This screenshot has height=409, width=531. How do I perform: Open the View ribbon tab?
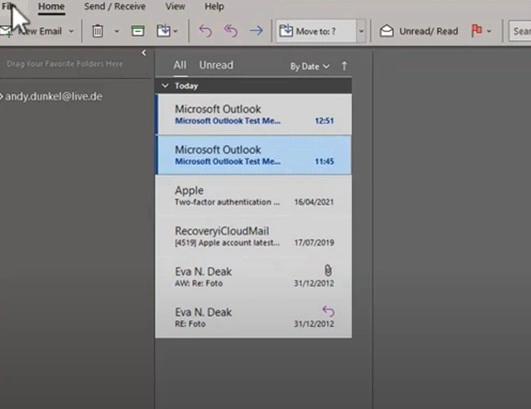(175, 6)
